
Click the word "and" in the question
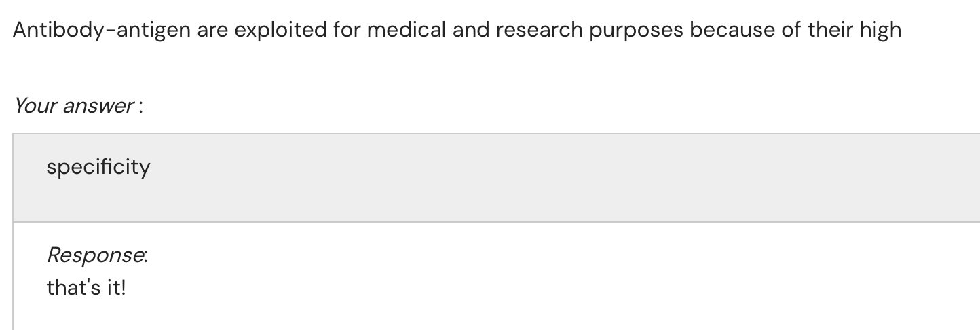click(x=470, y=31)
